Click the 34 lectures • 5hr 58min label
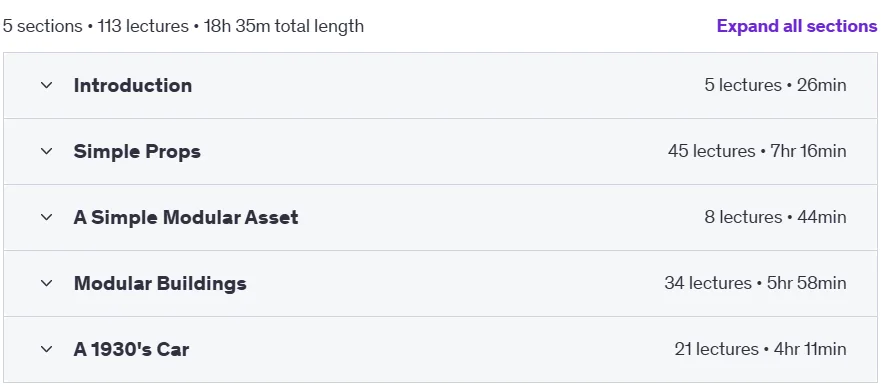The width and height of the screenshot is (881, 387). point(755,283)
